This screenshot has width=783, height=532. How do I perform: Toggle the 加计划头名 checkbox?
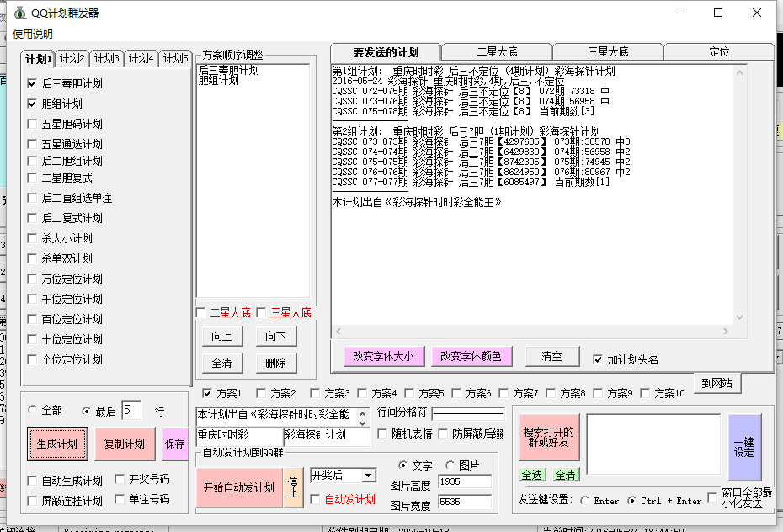tap(598, 359)
